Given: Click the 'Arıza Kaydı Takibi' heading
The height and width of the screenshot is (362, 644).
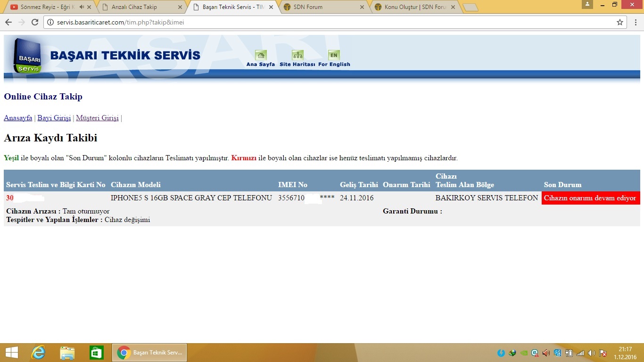Looking at the screenshot, I should pyautogui.click(x=50, y=138).
